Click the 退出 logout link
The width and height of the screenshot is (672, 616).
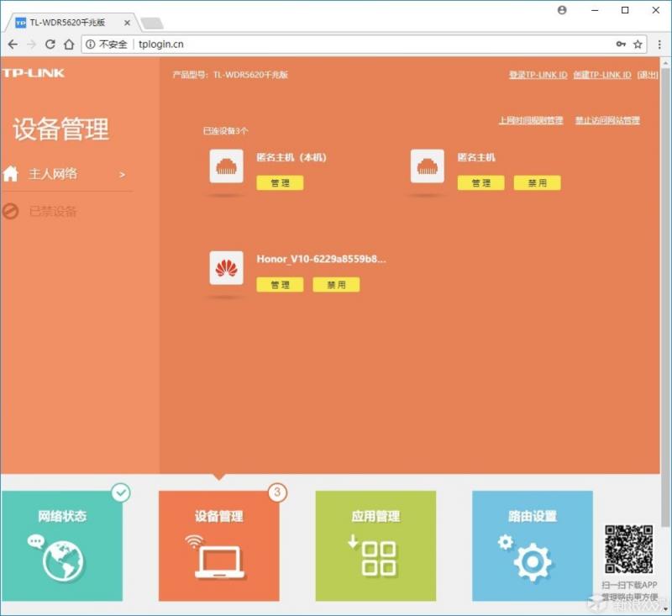click(647, 75)
